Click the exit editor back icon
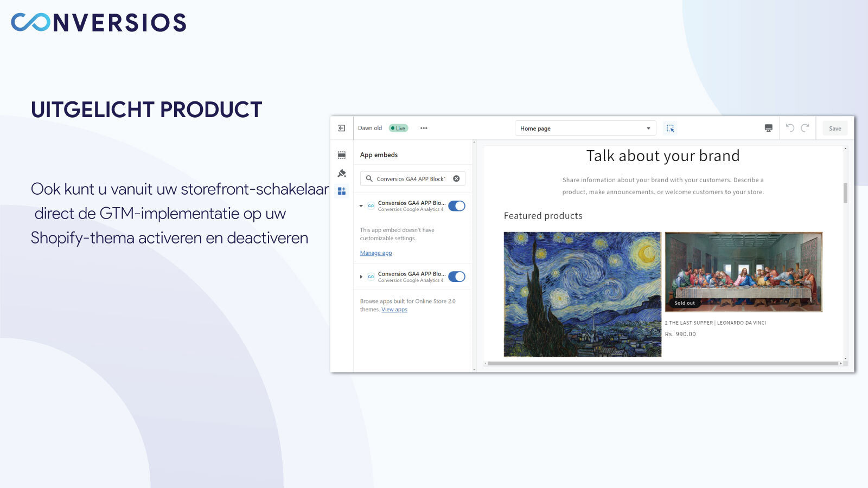 click(x=342, y=129)
